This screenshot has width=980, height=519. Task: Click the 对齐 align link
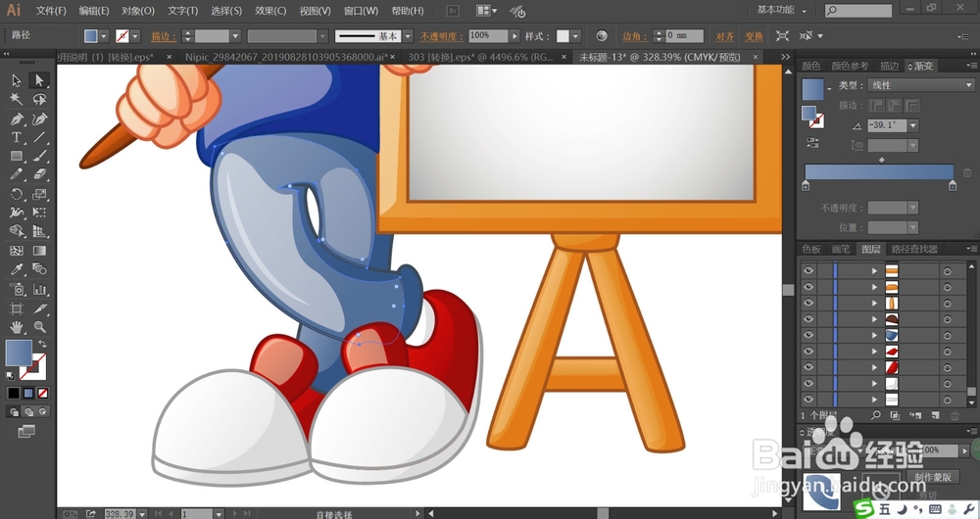pyautogui.click(x=725, y=36)
